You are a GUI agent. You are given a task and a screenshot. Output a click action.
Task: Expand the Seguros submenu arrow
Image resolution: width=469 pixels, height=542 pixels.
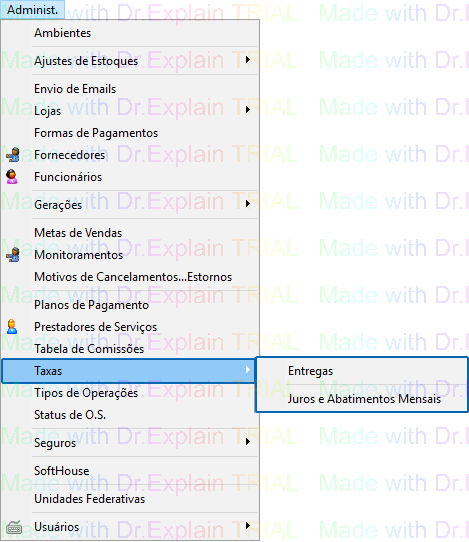pos(247,442)
